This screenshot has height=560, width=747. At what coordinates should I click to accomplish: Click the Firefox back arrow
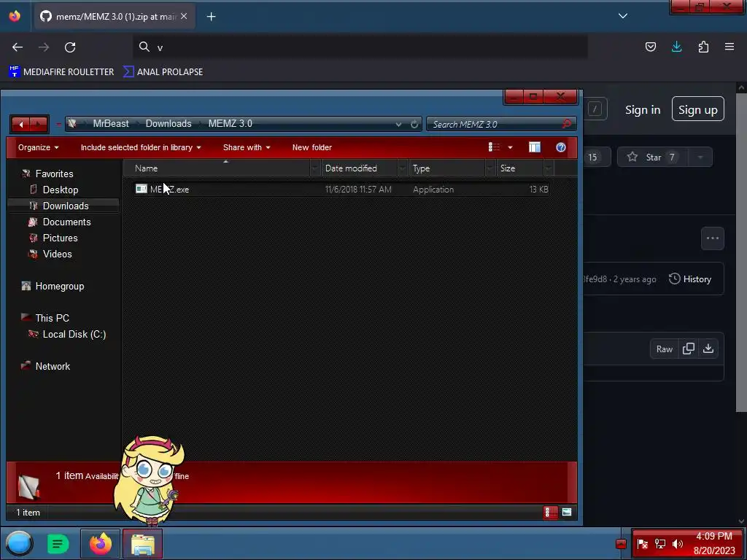18,47
